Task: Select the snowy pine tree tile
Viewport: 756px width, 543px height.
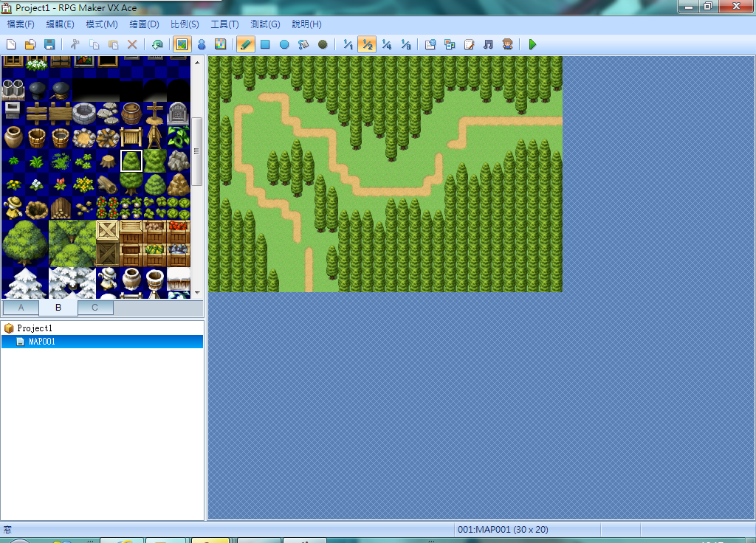Action: (x=25, y=283)
